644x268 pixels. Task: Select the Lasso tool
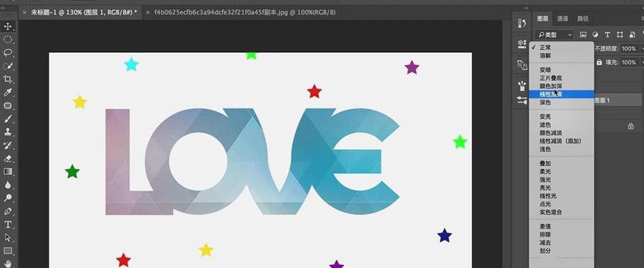click(7, 52)
